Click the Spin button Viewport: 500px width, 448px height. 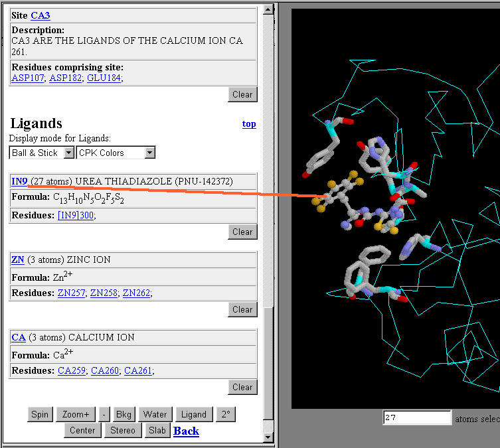tap(40, 415)
